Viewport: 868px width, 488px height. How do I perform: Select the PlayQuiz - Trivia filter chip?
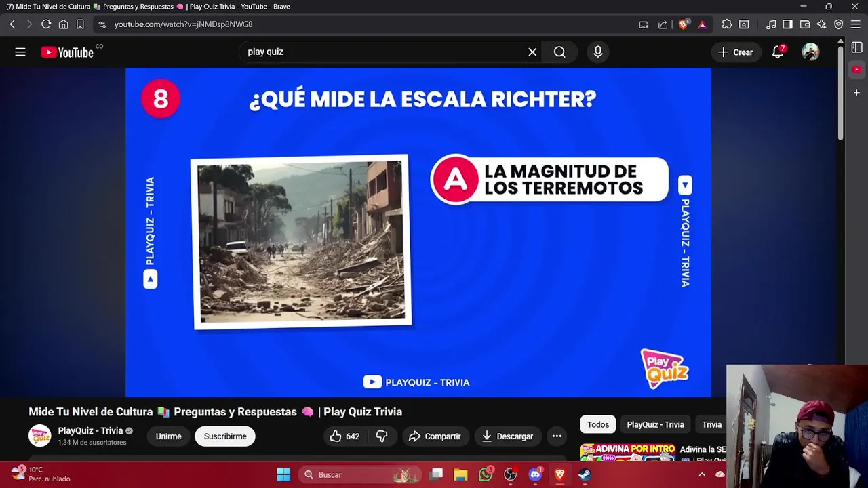655,424
